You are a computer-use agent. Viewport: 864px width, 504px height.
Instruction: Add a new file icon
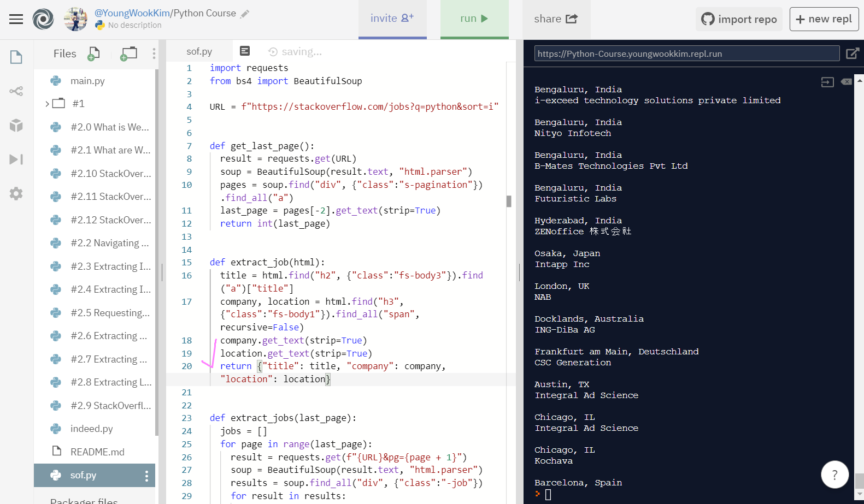[94, 54]
